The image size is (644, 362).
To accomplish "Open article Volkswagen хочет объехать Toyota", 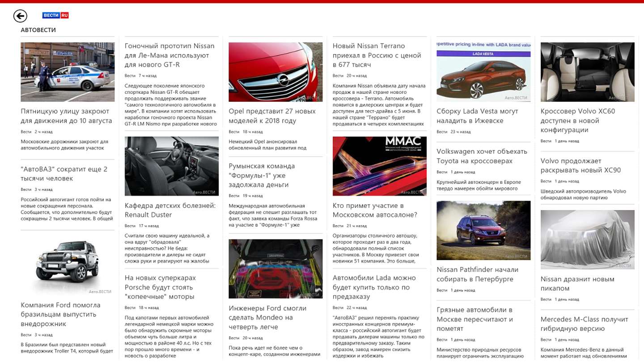I will click(x=482, y=156).
